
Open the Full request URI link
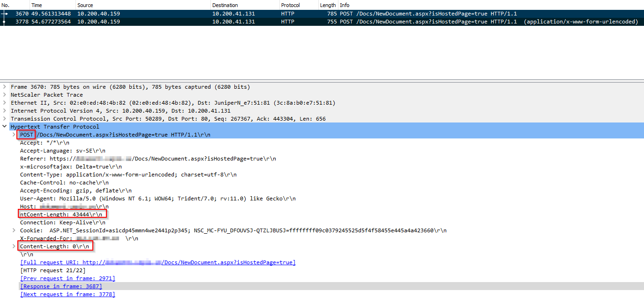coord(157,262)
